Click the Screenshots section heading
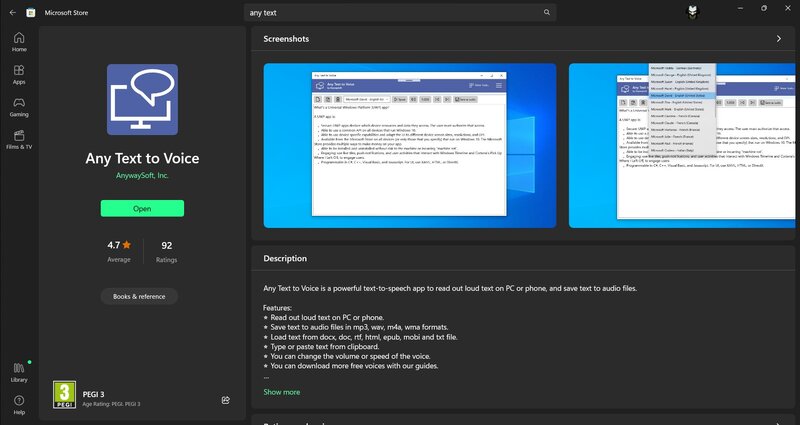Screen dimensions: 800x425 tap(286, 39)
